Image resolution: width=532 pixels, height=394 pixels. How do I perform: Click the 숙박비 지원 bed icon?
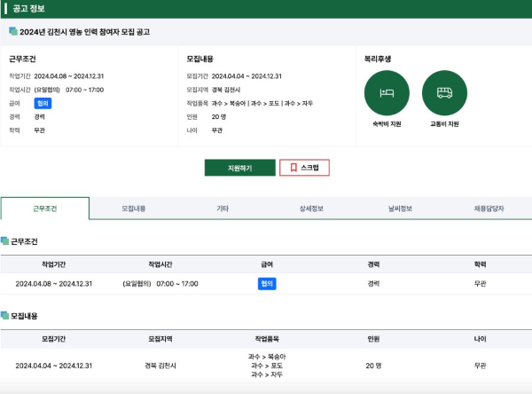(x=387, y=92)
